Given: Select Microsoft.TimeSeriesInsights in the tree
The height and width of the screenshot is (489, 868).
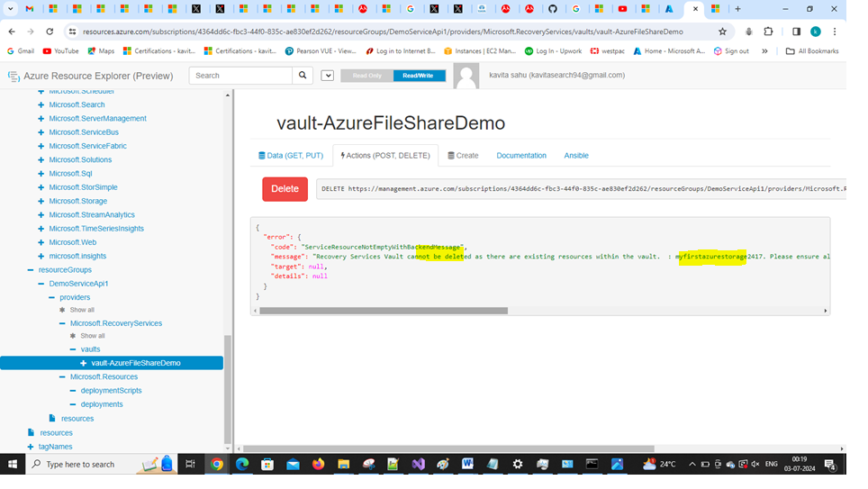Looking at the screenshot, I should [x=95, y=229].
